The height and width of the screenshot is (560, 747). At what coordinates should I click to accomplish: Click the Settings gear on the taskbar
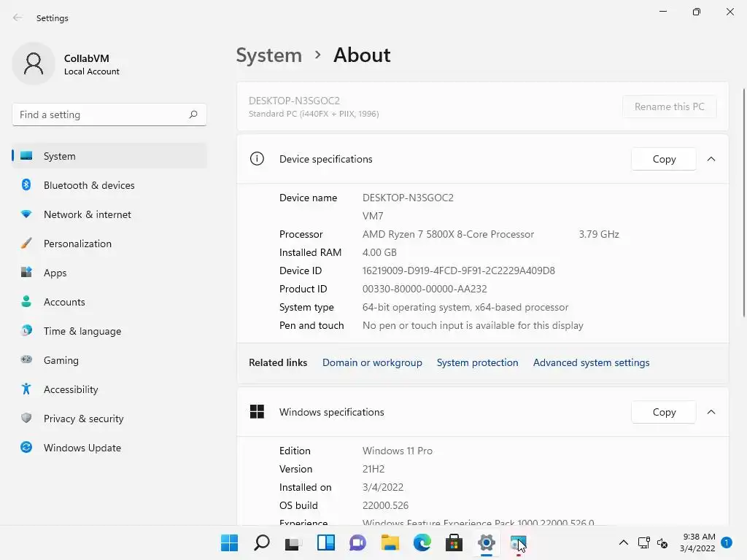(487, 542)
